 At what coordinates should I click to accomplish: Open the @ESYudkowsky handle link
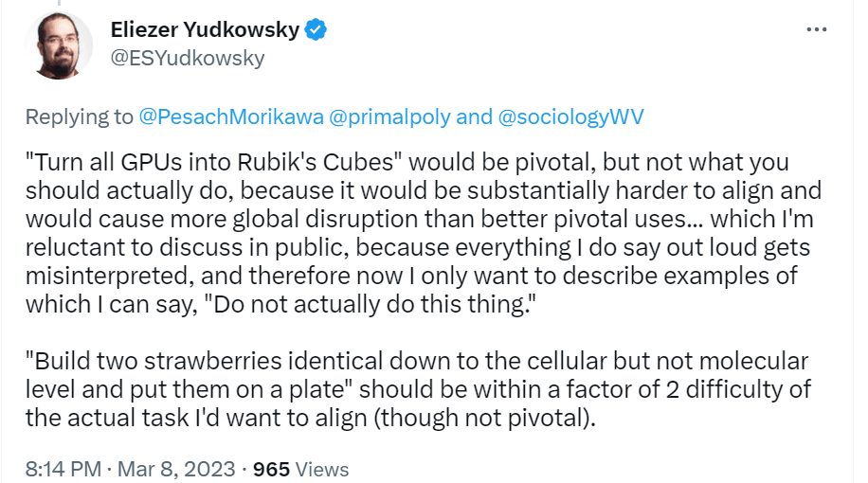[188, 58]
